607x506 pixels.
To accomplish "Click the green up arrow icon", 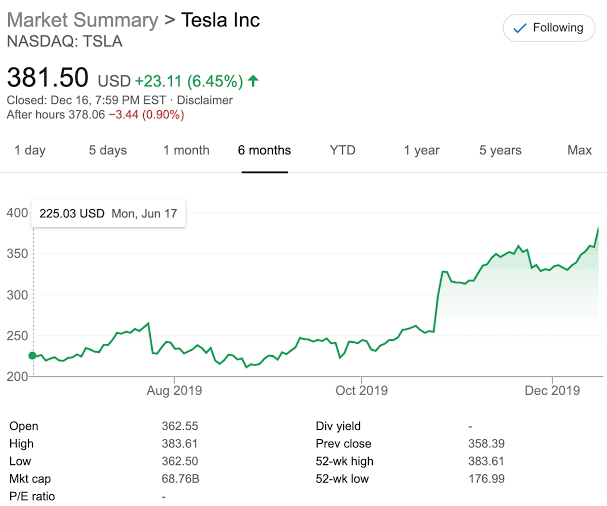I will pyautogui.click(x=253, y=80).
